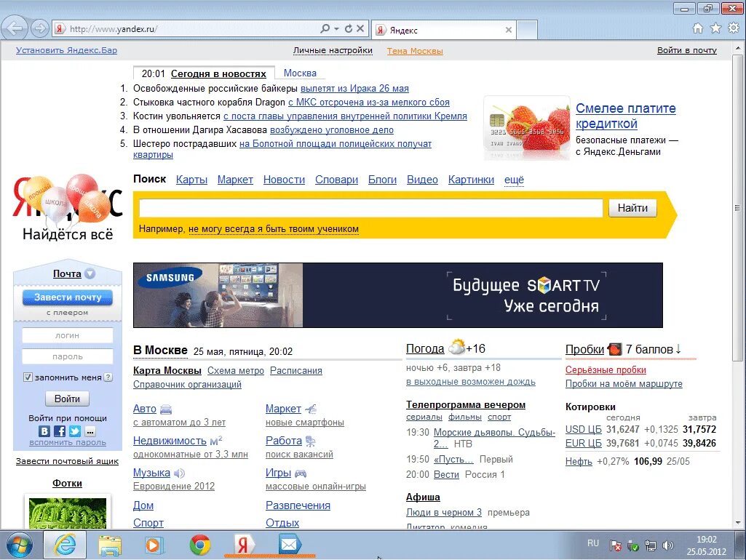Click the Samsung Smart TV banner
Screen dimensions: 746x560
point(397,295)
